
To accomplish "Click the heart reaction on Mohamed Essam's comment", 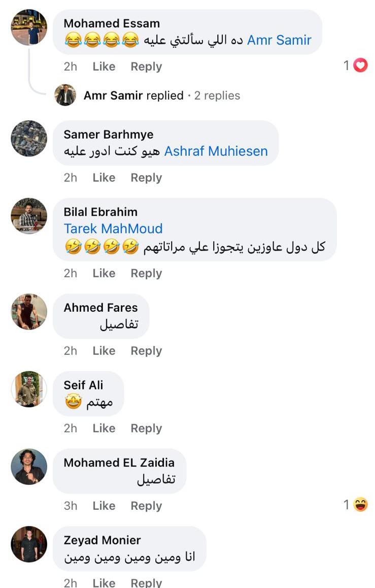I will [x=360, y=66].
